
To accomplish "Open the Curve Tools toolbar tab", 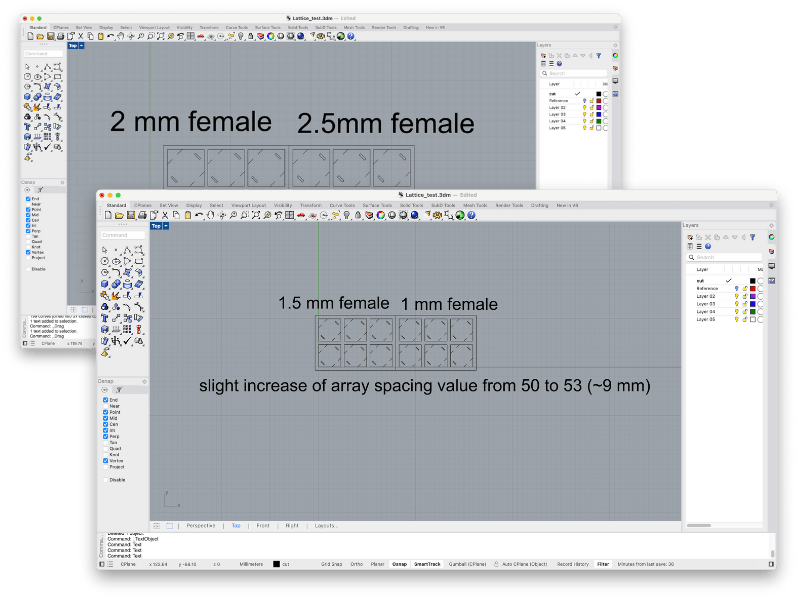I will pyautogui.click(x=342, y=205).
